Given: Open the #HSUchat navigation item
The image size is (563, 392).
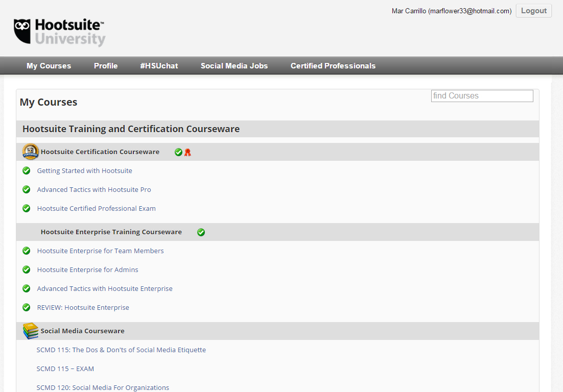Looking at the screenshot, I should coord(159,66).
